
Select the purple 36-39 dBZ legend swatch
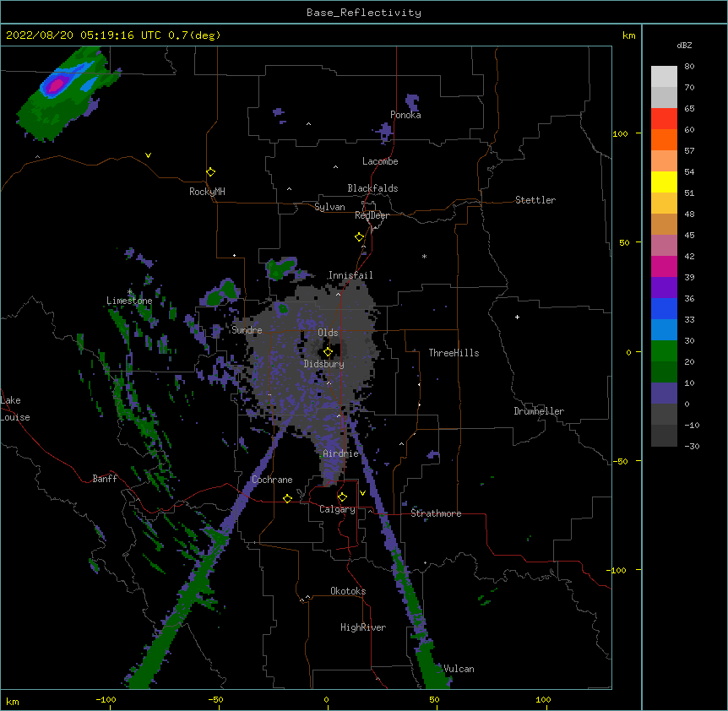click(664, 288)
